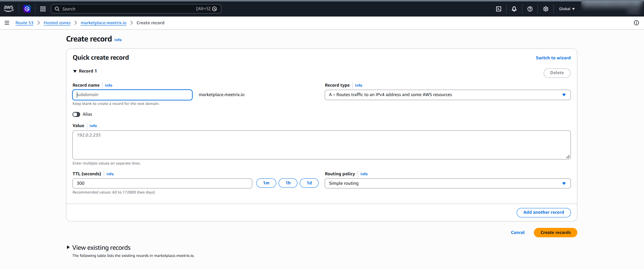644x269 pixels.
Task: Open Info link beside Routing policy
Action: coord(364,174)
